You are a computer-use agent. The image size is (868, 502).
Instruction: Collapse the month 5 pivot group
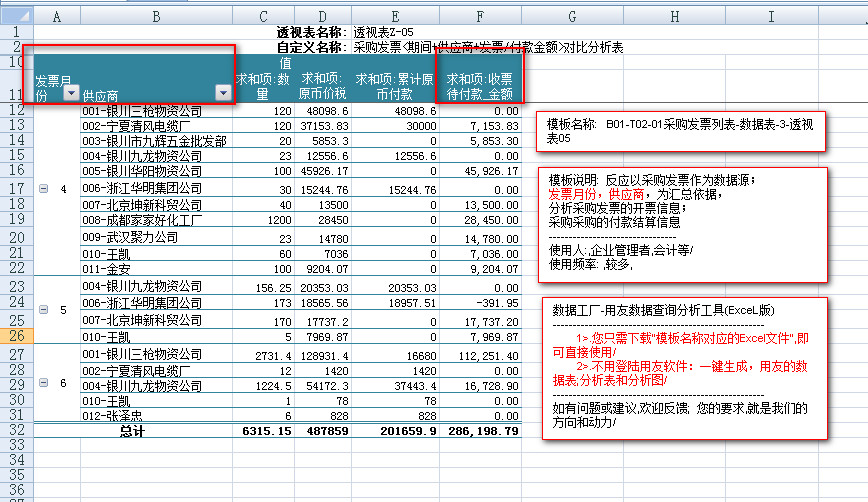coord(43,310)
